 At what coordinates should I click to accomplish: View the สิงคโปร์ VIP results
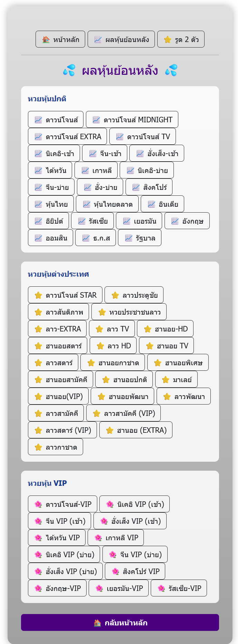(135, 571)
